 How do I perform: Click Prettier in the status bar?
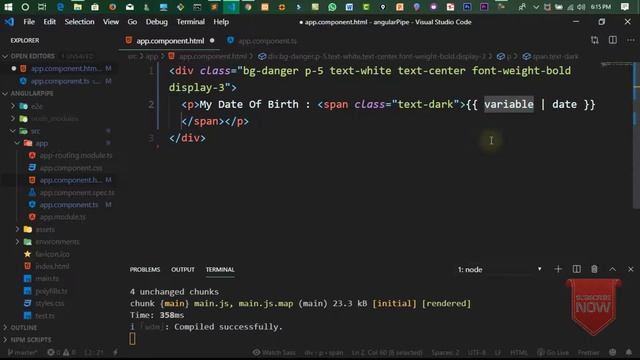coord(589,352)
